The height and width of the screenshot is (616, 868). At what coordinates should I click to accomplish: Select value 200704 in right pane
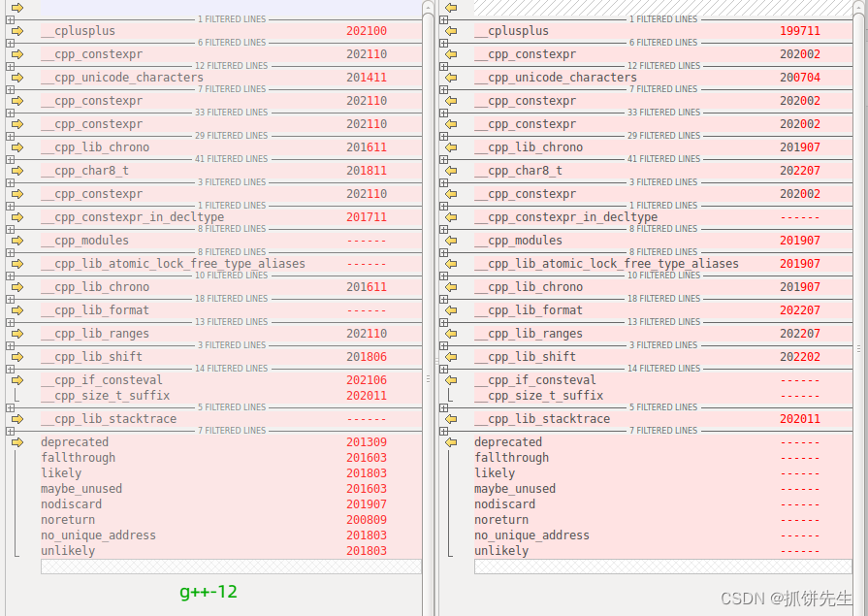(800, 78)
